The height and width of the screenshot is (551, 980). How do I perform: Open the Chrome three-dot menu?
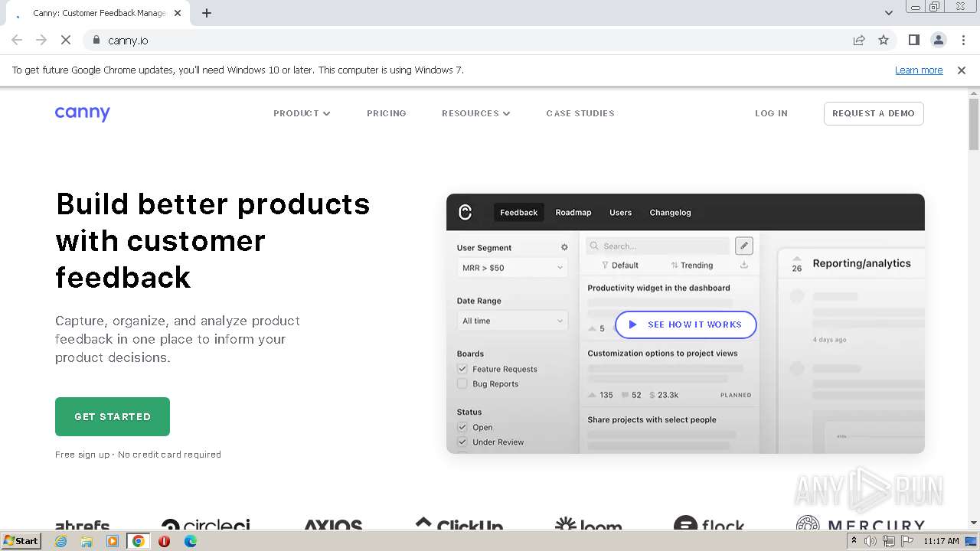coord(963,40)
